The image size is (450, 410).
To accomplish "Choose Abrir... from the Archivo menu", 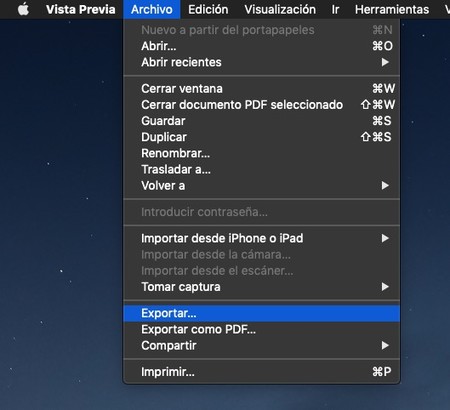I will tap(262, 46).
